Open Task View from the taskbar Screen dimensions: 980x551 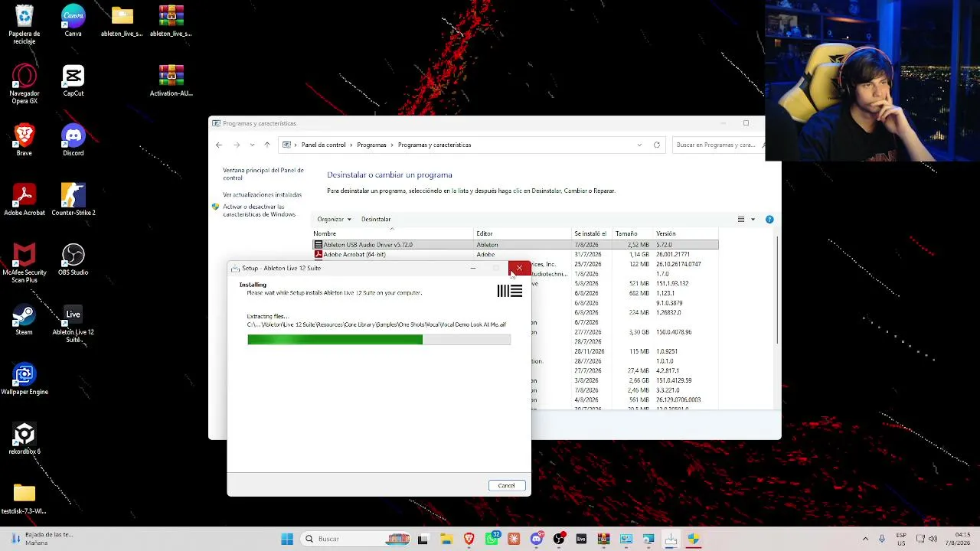[x=423, y=539]
